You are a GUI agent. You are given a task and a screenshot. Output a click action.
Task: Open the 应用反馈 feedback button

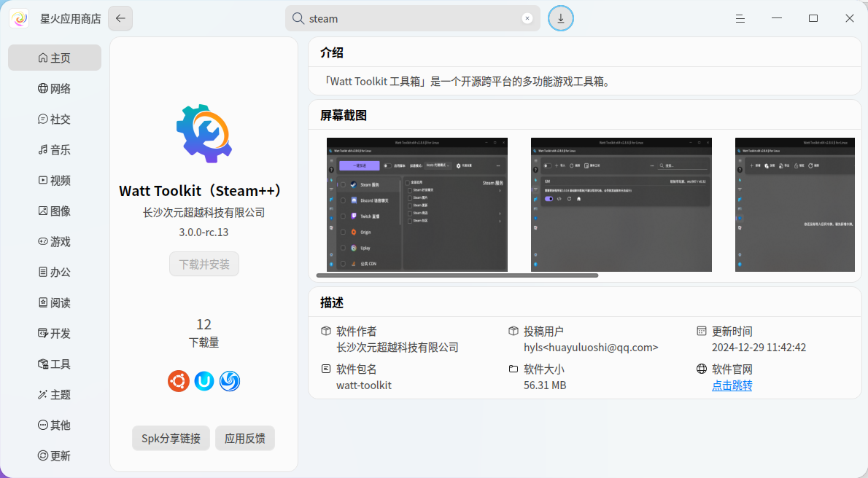(244, 438)
